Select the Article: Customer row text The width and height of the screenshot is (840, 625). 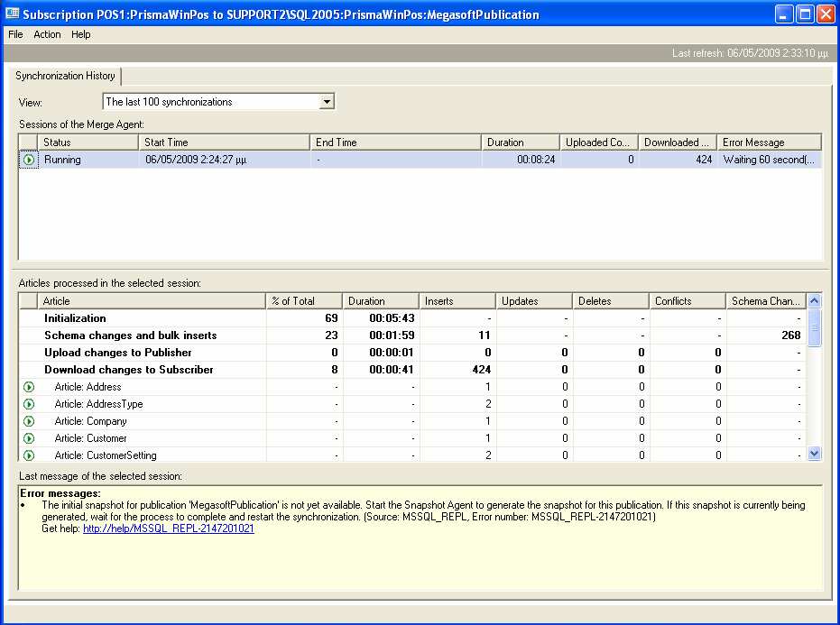pos(90,438)
